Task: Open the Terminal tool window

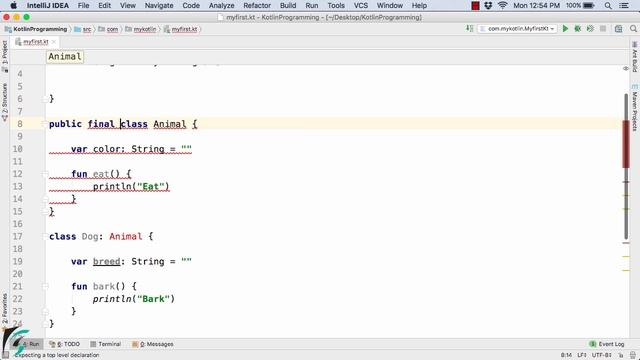Action: pyautogui.click(x=105, y=344)
